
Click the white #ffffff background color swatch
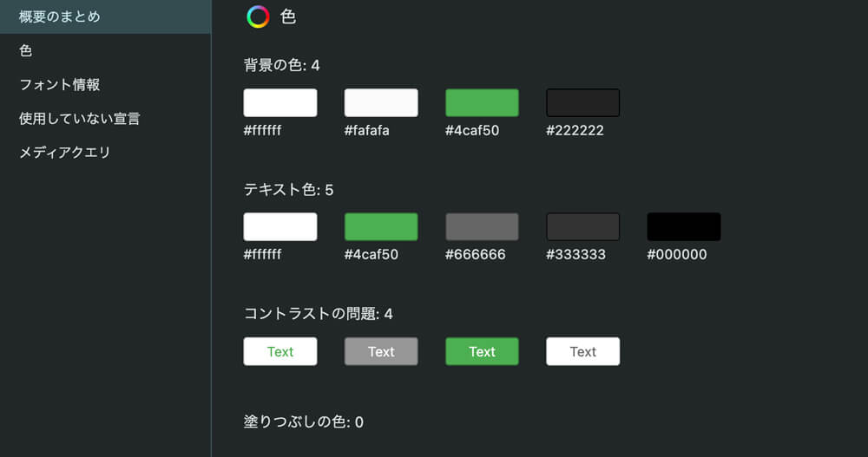coord(280,102)
